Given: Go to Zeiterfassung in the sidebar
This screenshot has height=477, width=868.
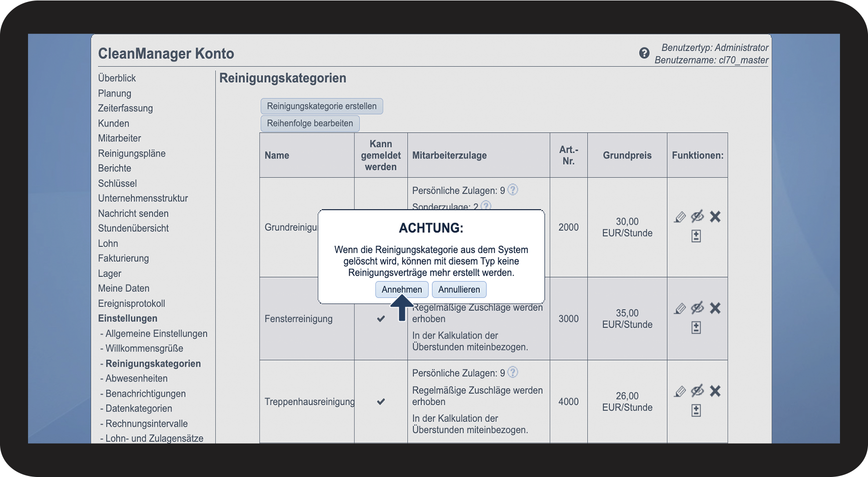Looking at the screenshot, I should click(x=125, y=108).
